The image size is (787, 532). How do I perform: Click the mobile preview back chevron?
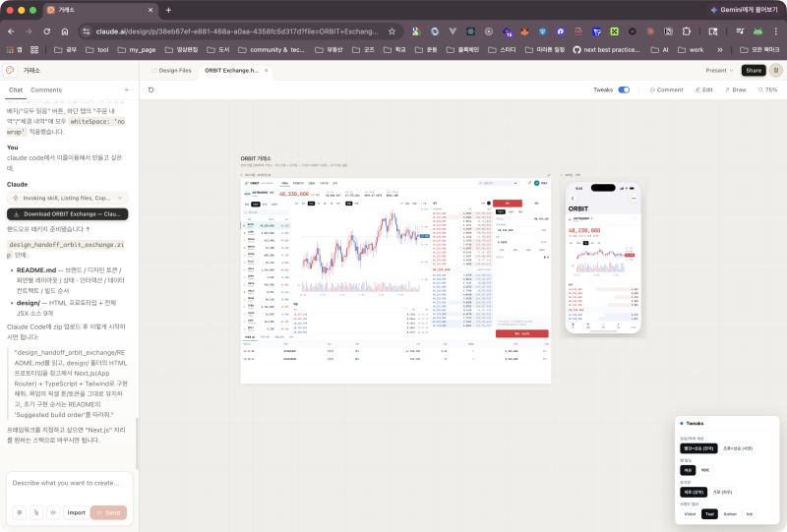[573, 199]
